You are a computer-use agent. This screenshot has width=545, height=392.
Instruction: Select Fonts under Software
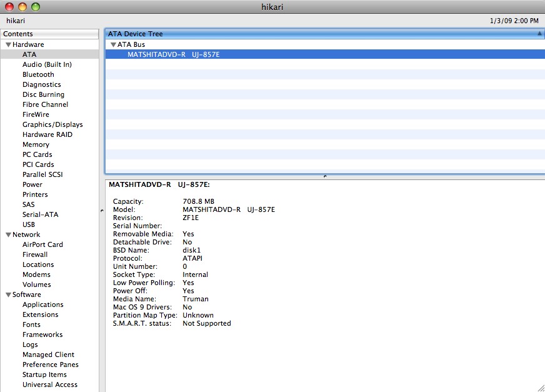point(31,324)
